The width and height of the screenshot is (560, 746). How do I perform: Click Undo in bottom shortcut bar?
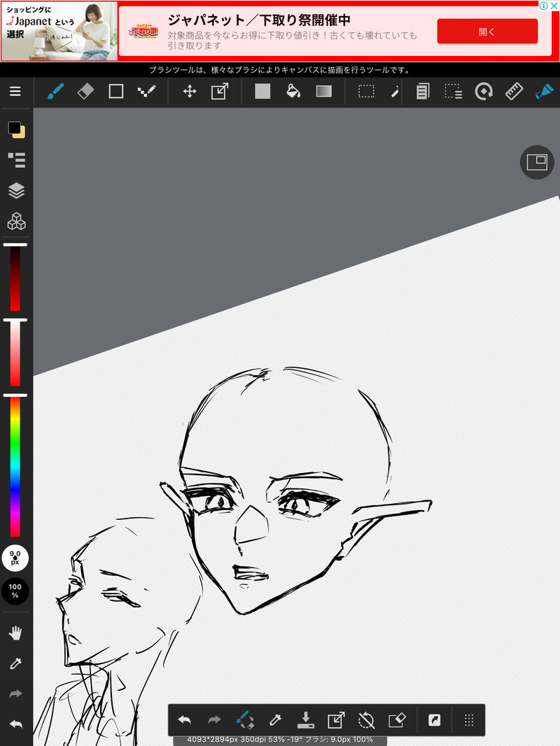(x=185, y=720)
